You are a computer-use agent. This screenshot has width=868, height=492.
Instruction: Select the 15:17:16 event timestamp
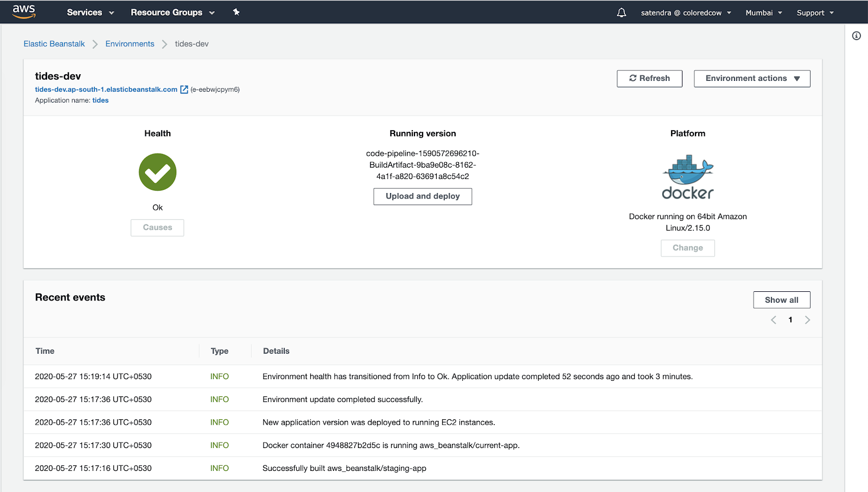click(x=93, y=468)
